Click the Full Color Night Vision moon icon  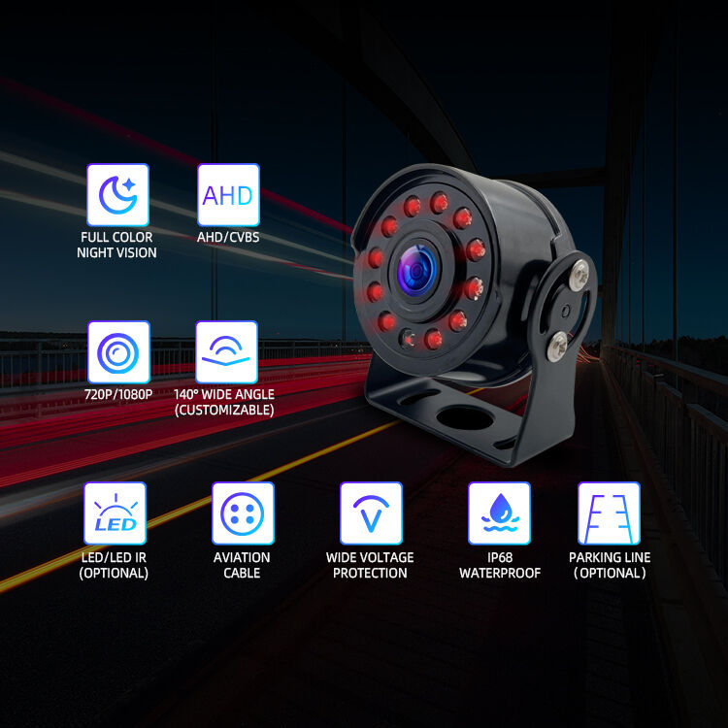(117, 194)
